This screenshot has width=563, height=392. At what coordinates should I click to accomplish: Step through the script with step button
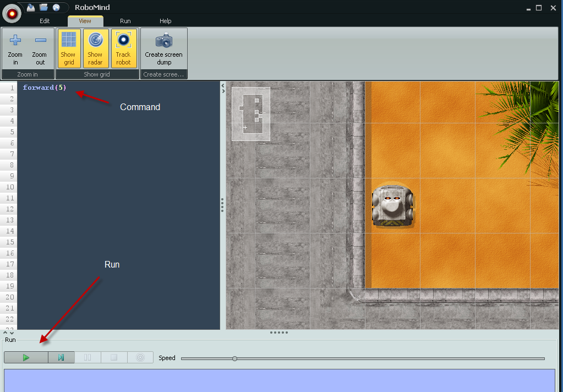[x=61, y=357]
